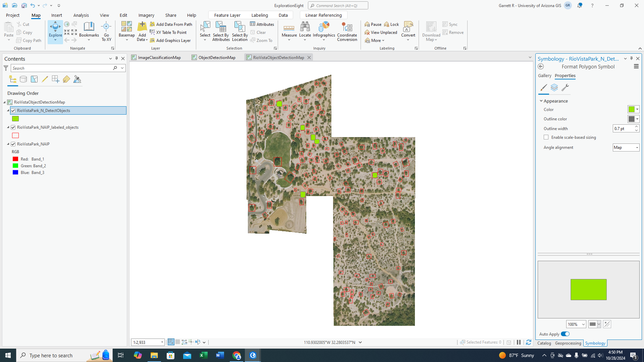Toggle the Auto Apply switch
The width and height of the screenshot is (644, 362).
(565, 334)
